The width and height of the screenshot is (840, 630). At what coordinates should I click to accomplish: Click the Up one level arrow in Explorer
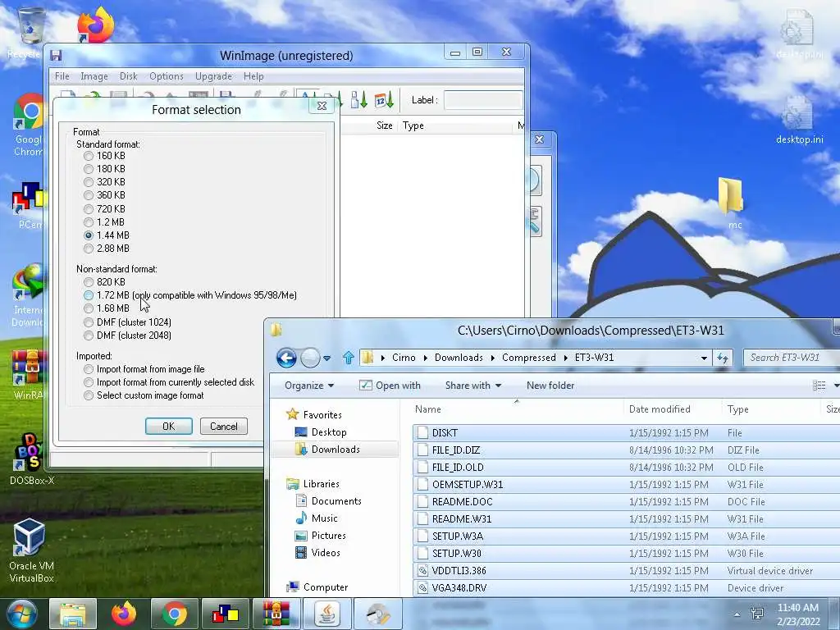click(x=348, y=358)
